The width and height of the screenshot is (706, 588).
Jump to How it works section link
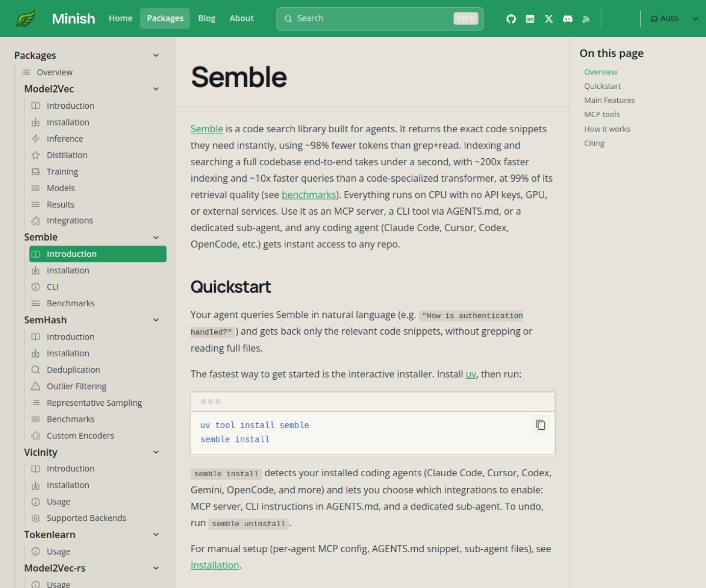(607, 129)
